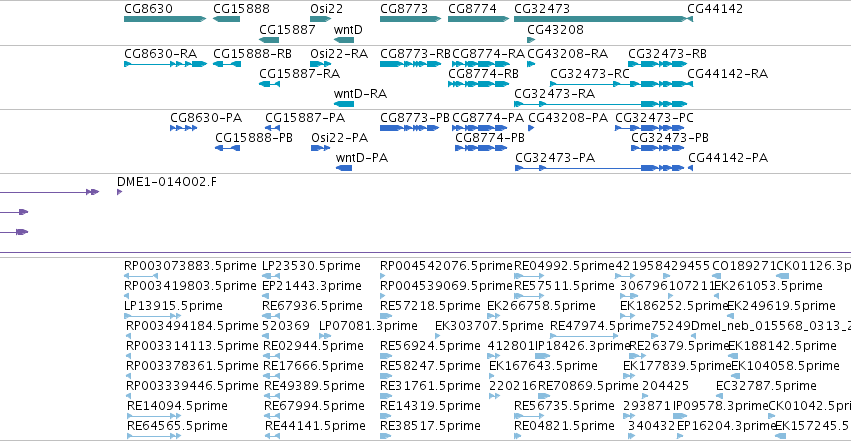Select the EK303707.5prime EST label

[x=489, y=326]
